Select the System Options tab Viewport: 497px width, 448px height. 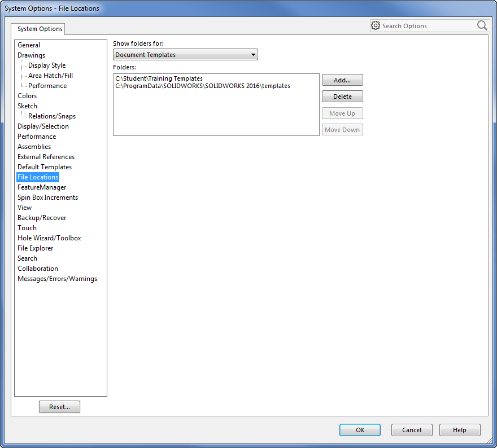click(38, 29)
